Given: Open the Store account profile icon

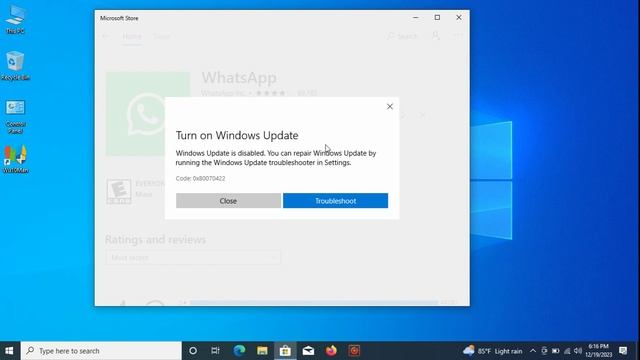Looking at the screenshot, I should pyautogui.click(x=436, y=36).
